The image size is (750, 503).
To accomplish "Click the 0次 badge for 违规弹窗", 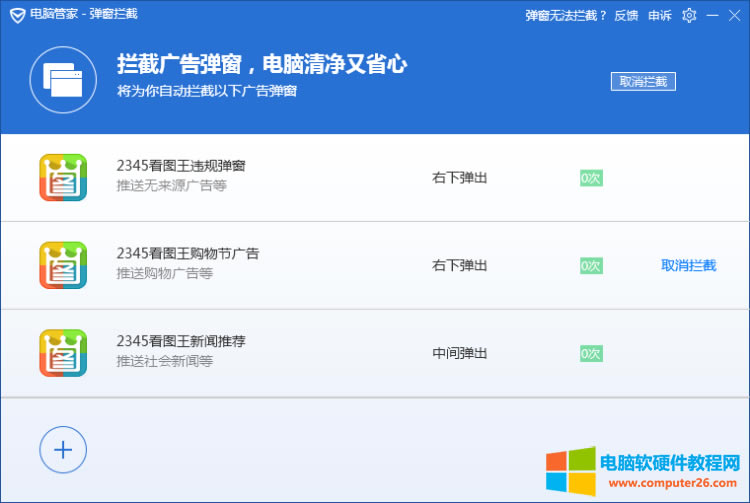I will (x=591, y=178).
